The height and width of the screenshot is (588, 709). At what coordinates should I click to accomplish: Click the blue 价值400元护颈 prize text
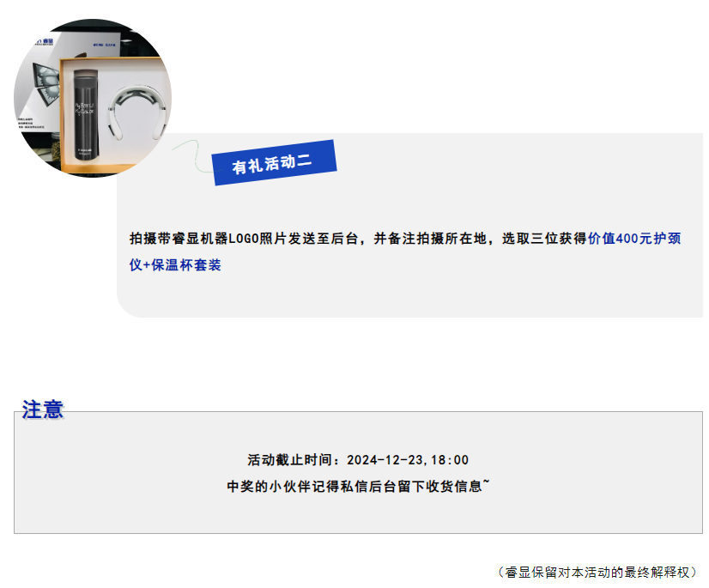634,239
